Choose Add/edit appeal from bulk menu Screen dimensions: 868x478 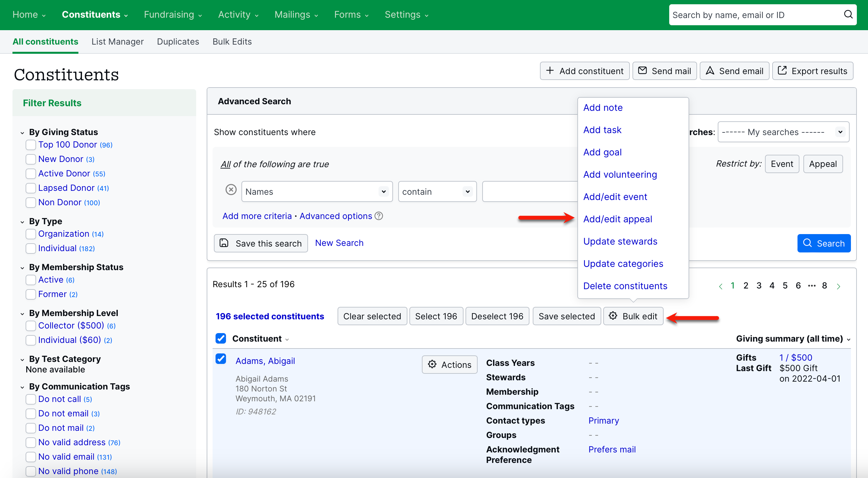(617, 219)
